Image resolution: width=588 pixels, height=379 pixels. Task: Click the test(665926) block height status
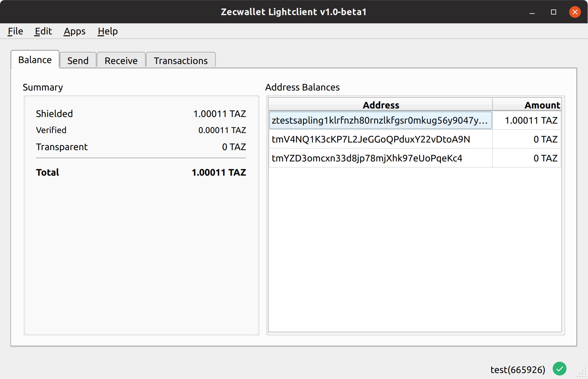[x=518, y=370]
